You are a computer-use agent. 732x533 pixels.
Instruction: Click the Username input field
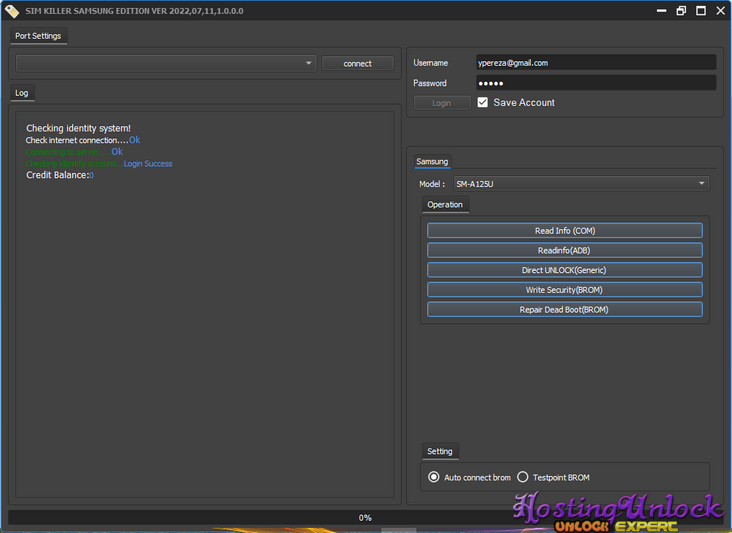[596, 63]
